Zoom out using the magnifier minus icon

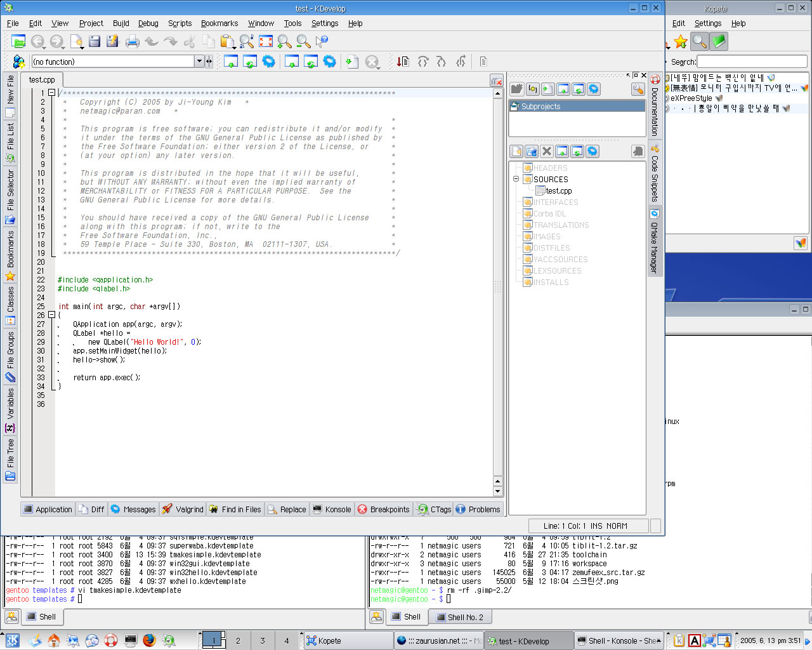pyautogui.click(x=304, y=41)
